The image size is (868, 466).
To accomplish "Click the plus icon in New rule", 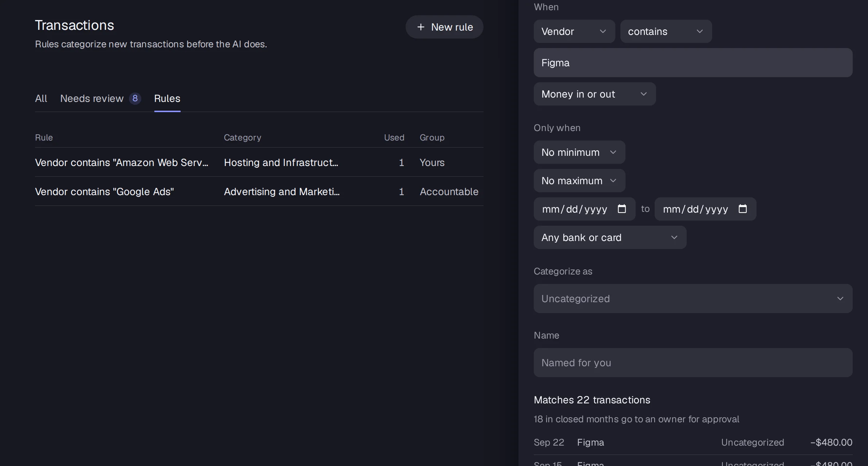I will [421, 27].
